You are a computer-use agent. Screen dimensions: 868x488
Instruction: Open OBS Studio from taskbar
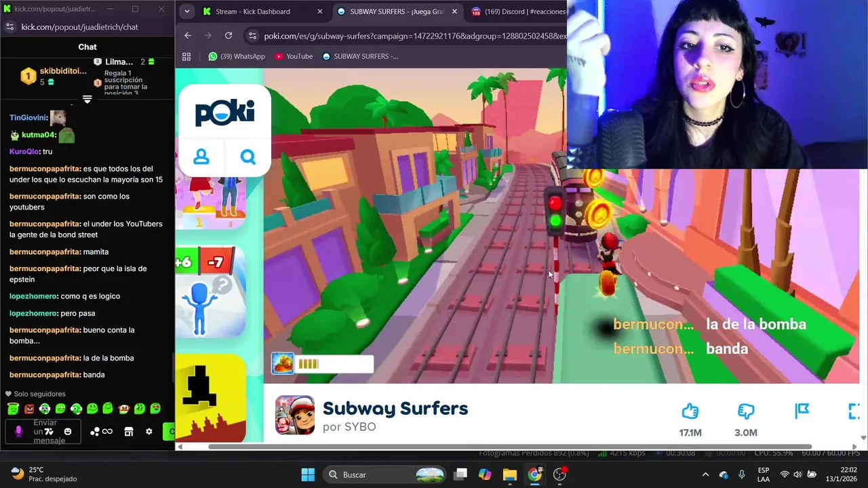559,474
